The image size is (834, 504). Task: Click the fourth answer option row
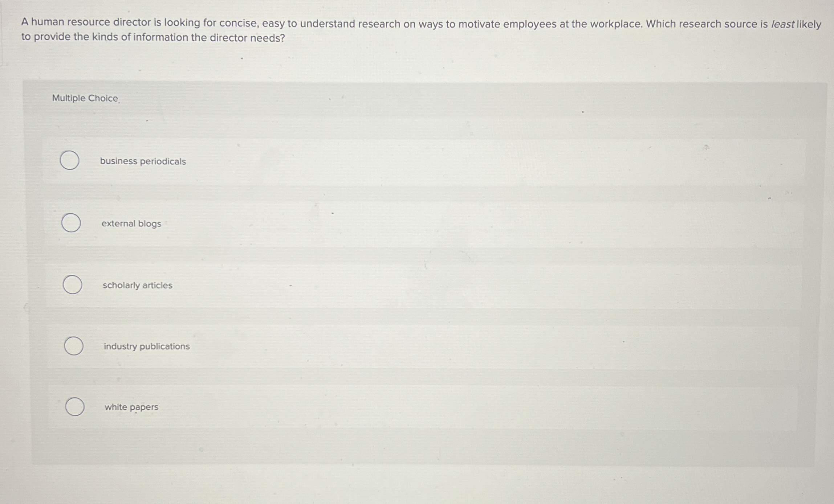[418, 346]
